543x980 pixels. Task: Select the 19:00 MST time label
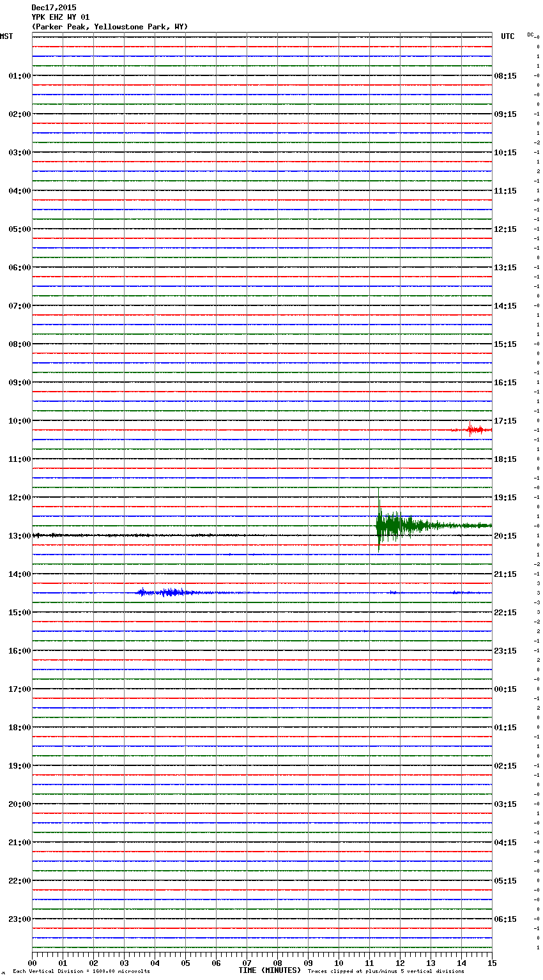tap(20, 766)
